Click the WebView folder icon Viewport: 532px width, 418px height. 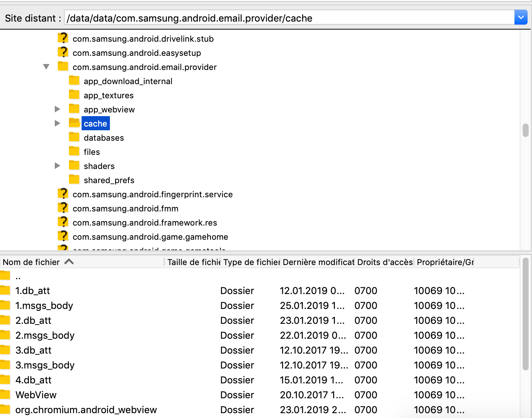coord(5,395)
